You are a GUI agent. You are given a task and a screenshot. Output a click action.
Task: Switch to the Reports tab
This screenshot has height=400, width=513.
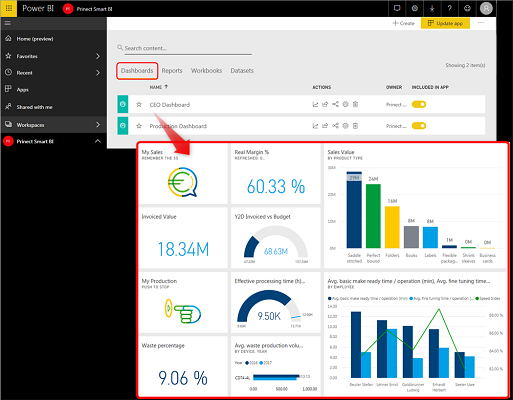172,71
